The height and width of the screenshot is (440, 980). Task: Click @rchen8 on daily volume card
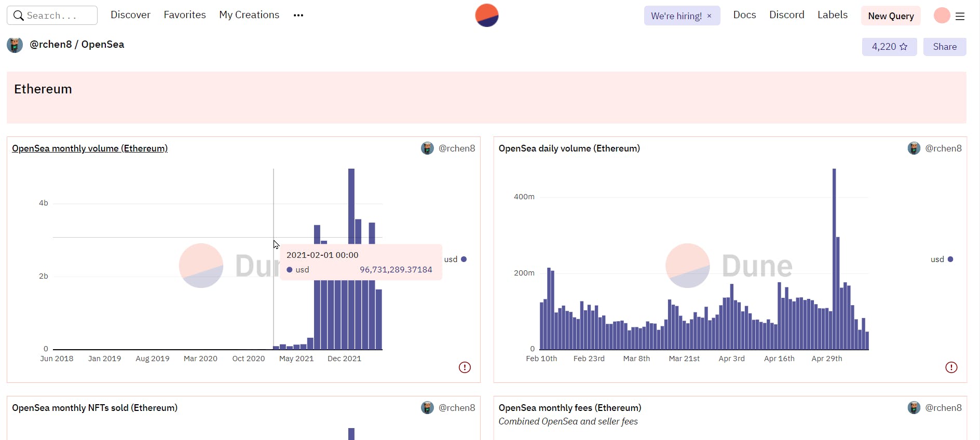click(x=943, y=148)
